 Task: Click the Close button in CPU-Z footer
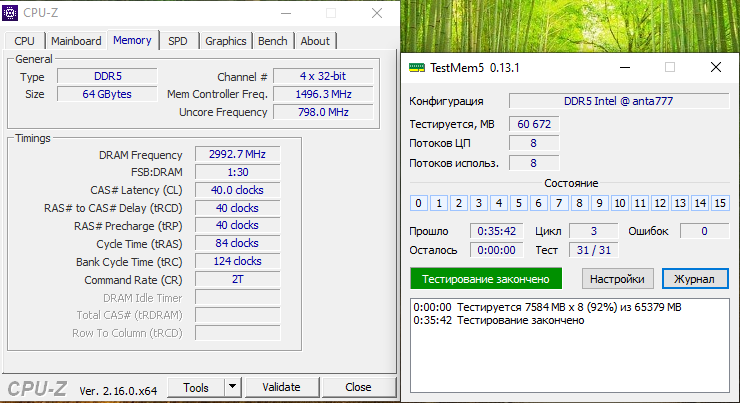click(x=357, y=387)
